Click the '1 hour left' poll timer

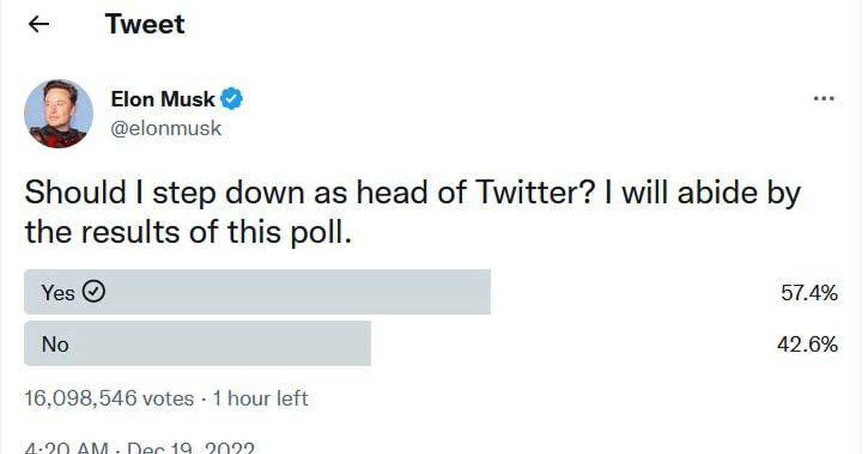[x=260, y=398]
